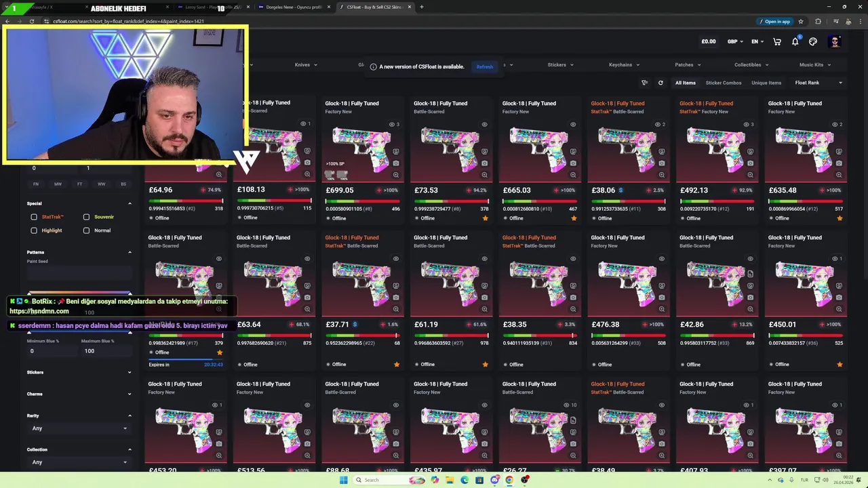Toggle watch eye on £73.53 listing
This screenshot has width=868, height=488.
click(484, 124)
